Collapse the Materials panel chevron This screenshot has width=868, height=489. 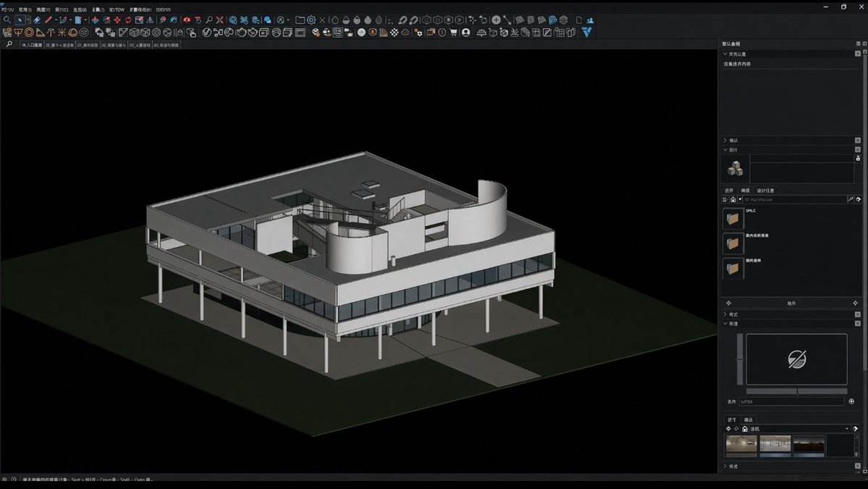(725, 323)
